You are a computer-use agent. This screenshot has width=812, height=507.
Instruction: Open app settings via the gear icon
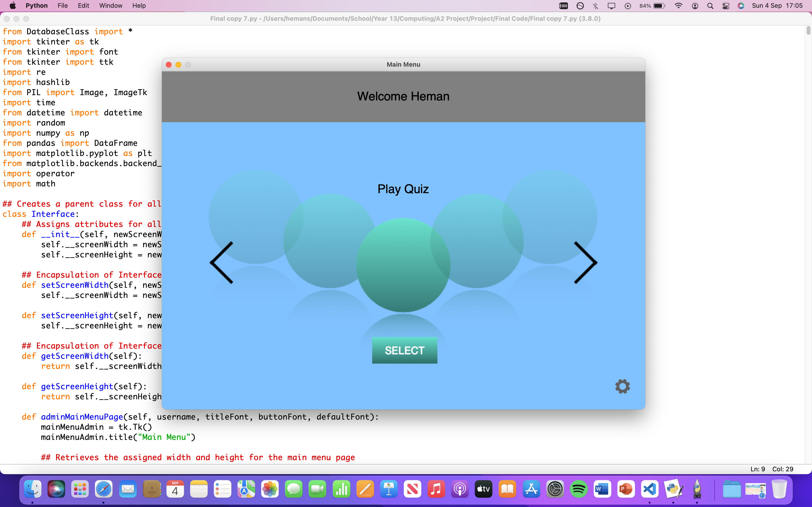coord(623,386)
